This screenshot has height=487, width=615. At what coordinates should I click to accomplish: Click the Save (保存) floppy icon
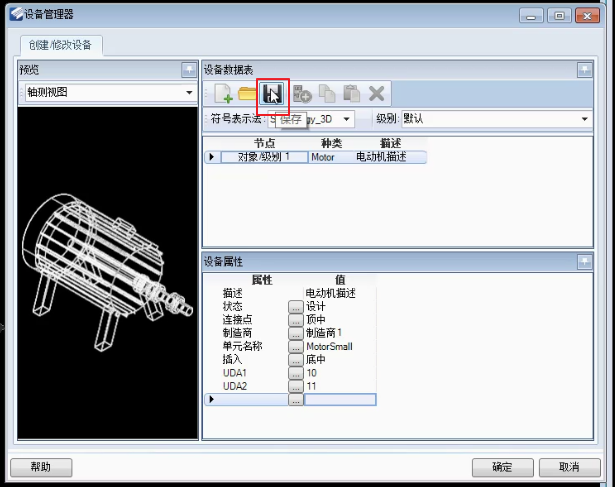(273, 94)
